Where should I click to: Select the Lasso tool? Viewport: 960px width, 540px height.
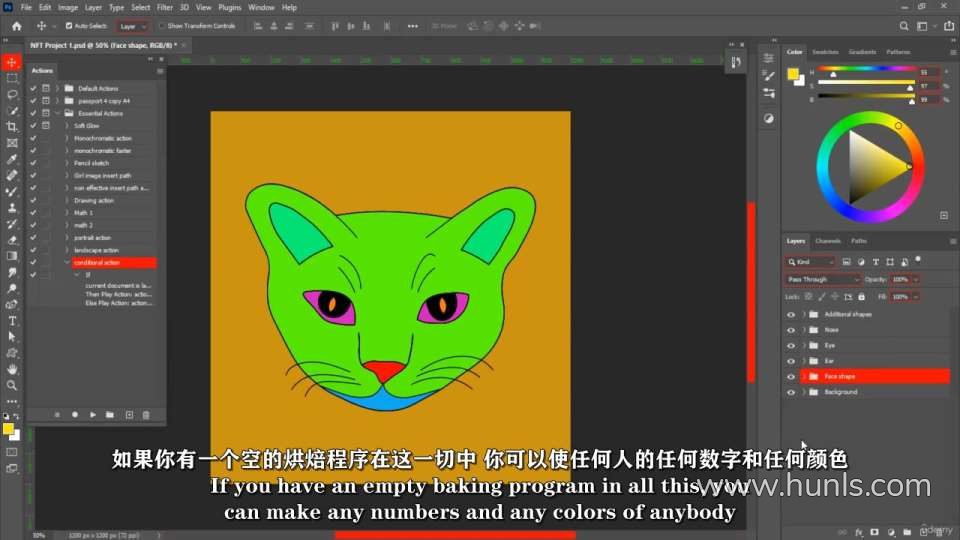click(12, 94)
